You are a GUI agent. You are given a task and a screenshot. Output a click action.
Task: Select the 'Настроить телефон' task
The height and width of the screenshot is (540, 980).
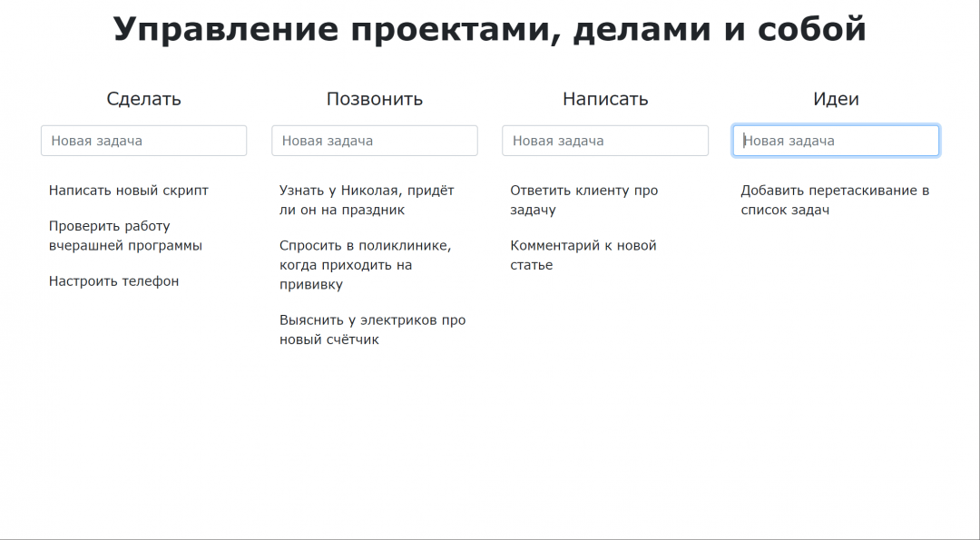click(x=114, y=281)
